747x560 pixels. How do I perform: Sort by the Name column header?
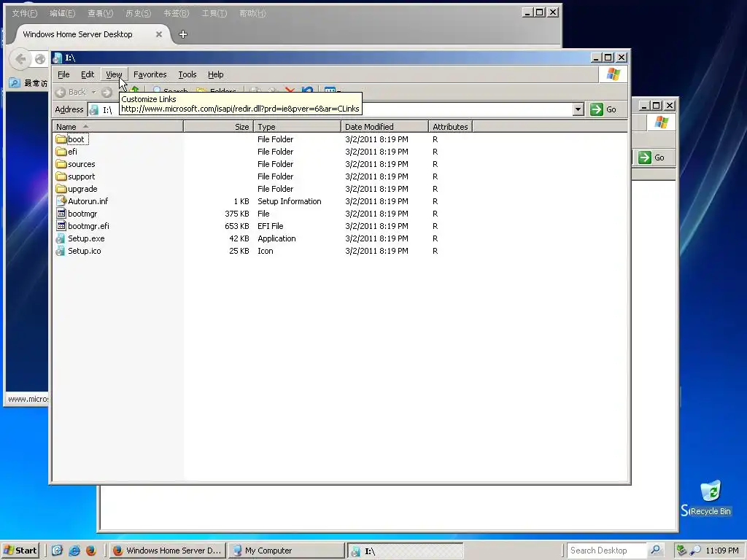click(117, 127)
